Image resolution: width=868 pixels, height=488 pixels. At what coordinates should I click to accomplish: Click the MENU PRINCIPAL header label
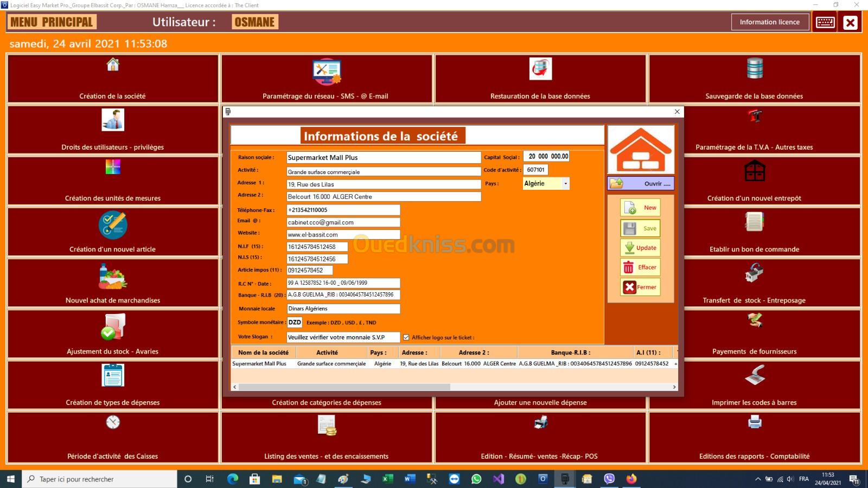pos(52,22)
